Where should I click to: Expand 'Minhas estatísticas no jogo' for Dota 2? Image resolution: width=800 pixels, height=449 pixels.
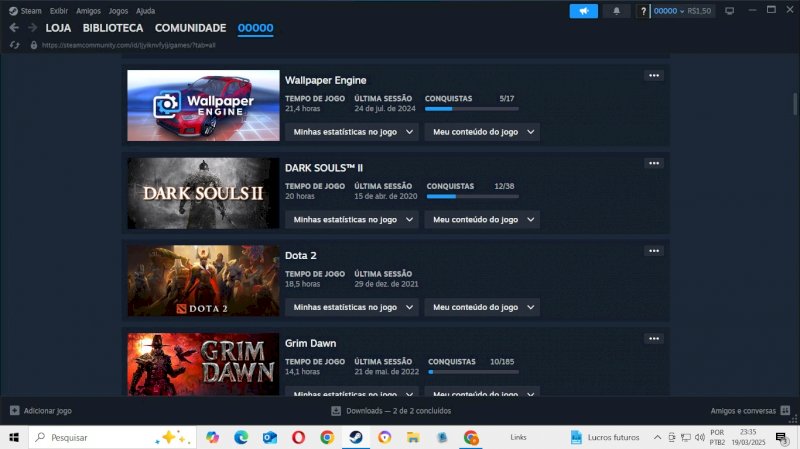click(x=351, y=307)
